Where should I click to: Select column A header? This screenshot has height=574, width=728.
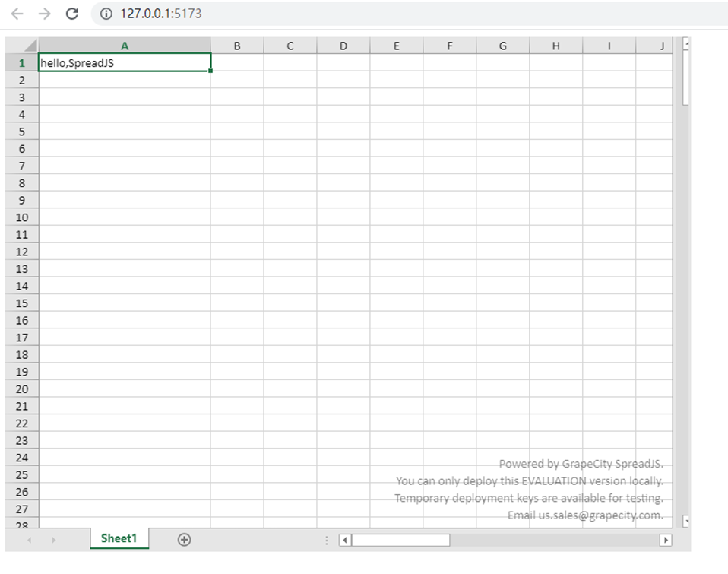pos(125,46)
